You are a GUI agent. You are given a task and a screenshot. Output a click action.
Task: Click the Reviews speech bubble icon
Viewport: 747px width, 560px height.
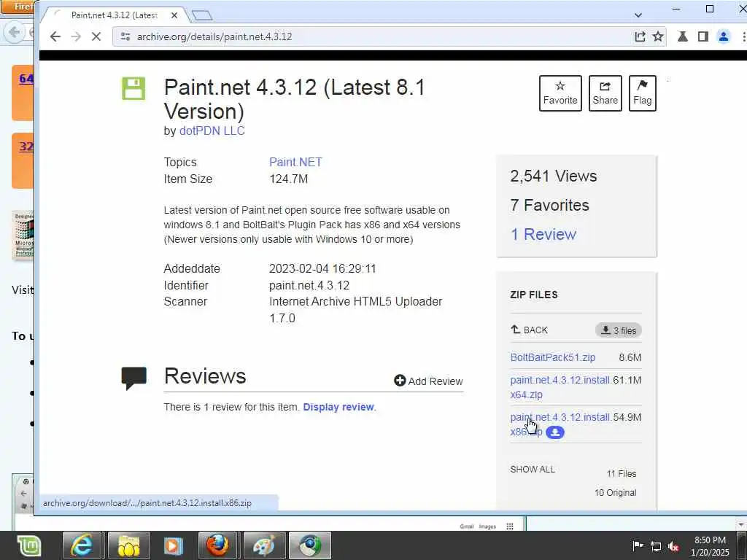click(134, 378)
